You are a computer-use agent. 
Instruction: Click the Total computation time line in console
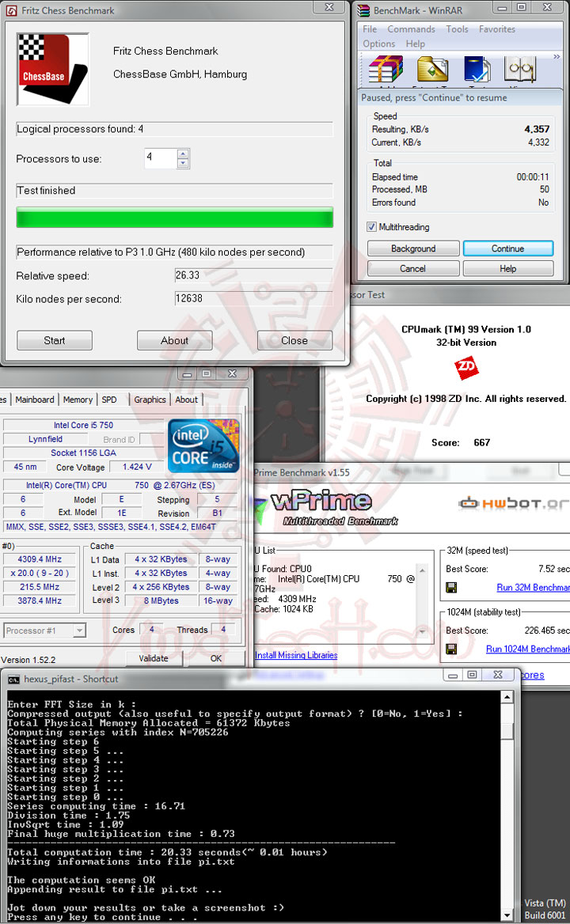pos(167,852)
